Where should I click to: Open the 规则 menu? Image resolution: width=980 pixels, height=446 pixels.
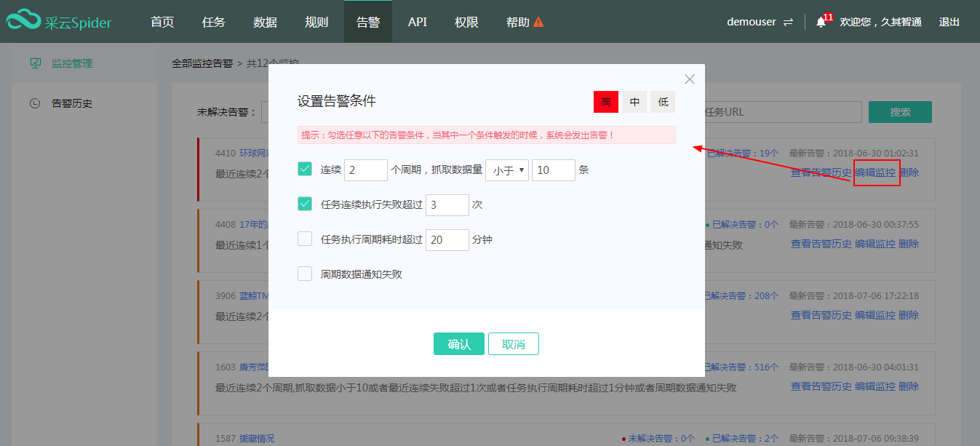tap(316, 22)
